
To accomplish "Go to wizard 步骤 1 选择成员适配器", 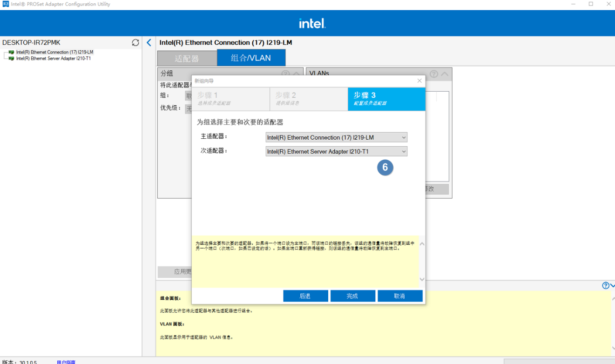I will pos(230,99).
